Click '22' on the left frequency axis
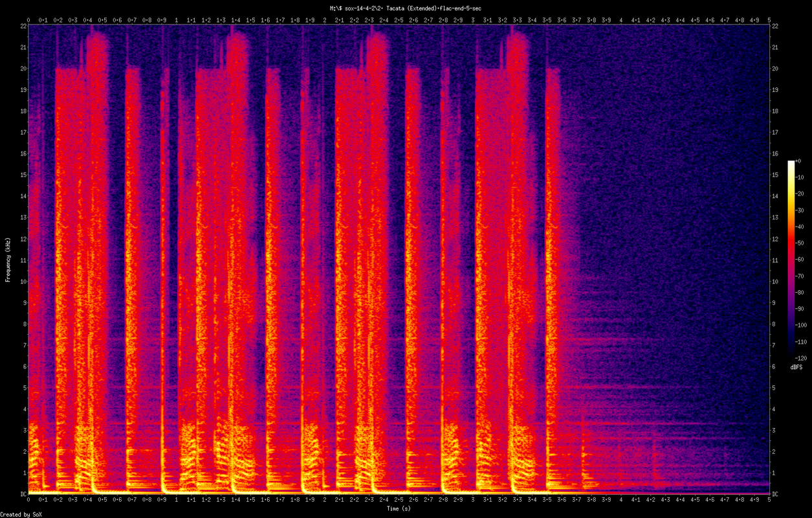This screenshot has height=518, width=812. click(x=23, y=26)
